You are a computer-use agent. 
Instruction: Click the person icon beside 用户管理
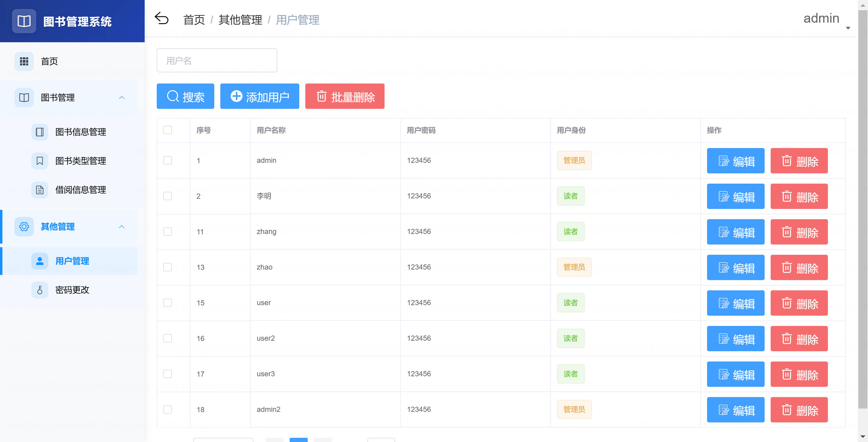click(x=40, y=261)
